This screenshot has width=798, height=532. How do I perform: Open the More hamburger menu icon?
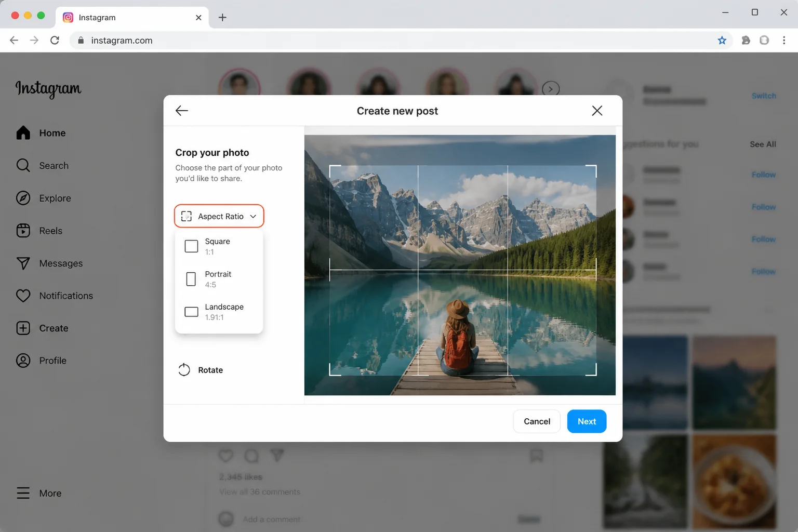[x=23, y=493]
